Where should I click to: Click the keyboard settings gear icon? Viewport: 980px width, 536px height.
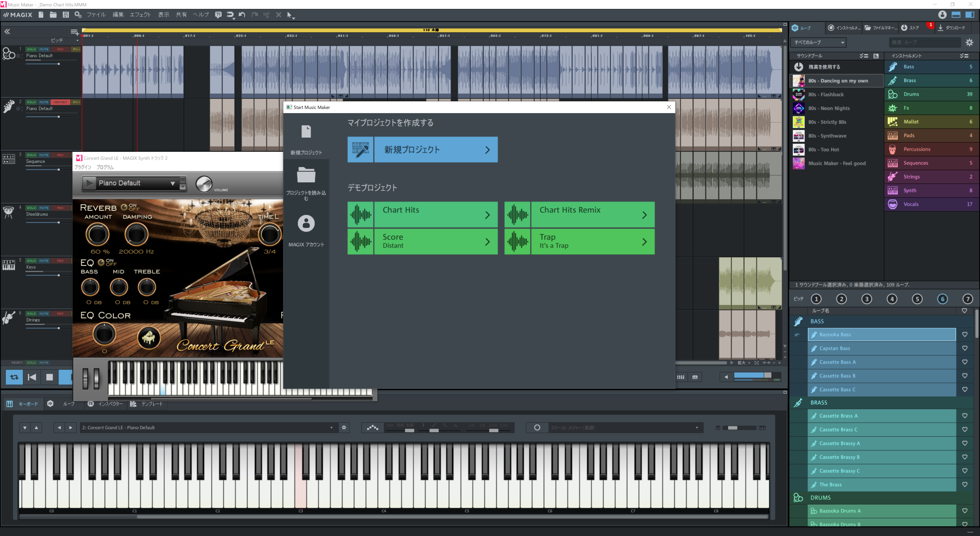pos(344,427)
